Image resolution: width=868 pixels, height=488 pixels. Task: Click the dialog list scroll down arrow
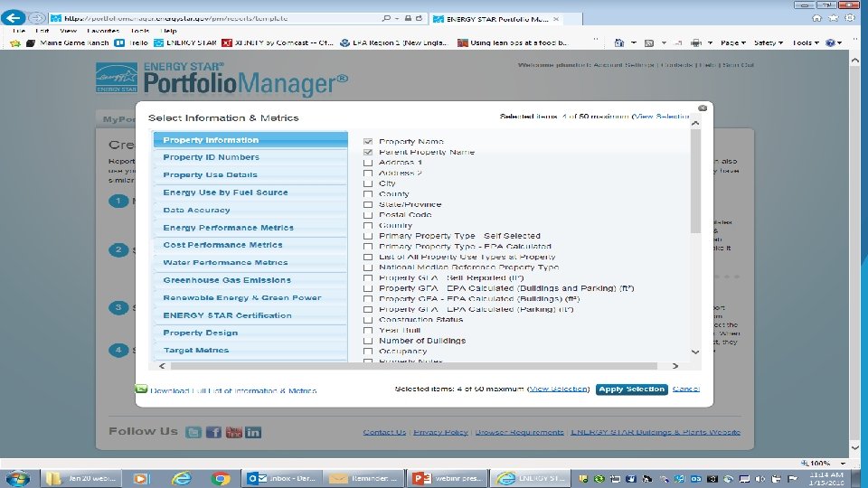[x=695, y=352]
